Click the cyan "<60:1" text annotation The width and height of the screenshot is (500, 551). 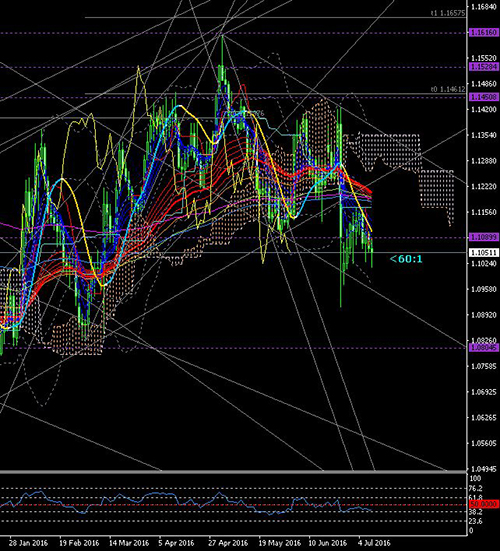tap(406, 259)
